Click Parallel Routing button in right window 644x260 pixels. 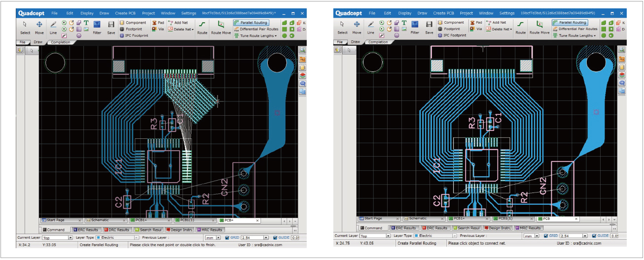point(569,23)
